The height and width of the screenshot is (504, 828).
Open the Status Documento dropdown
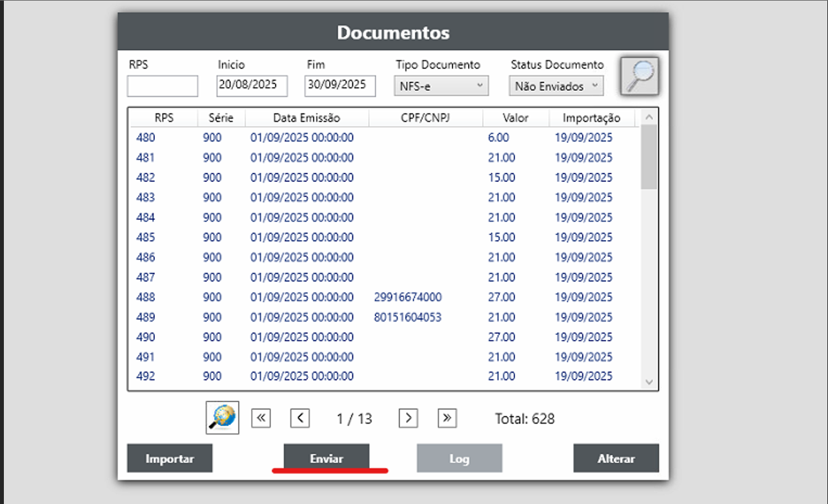556,86
